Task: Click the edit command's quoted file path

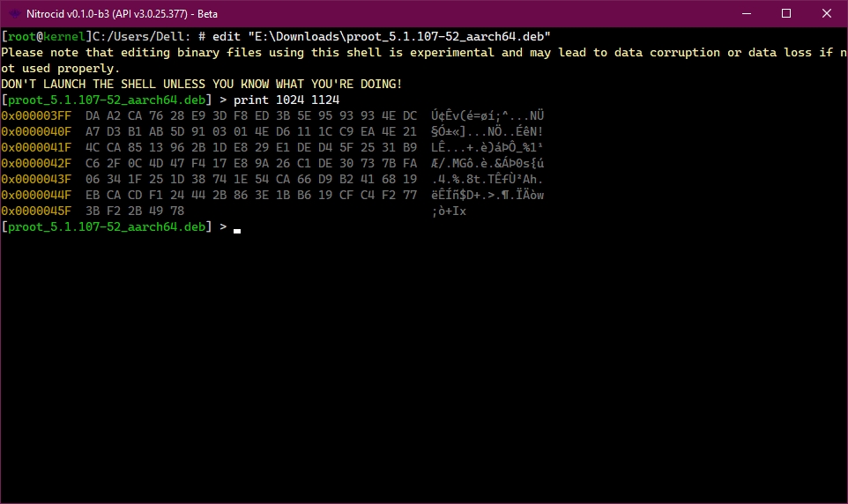Action: (x=399, y=37)
